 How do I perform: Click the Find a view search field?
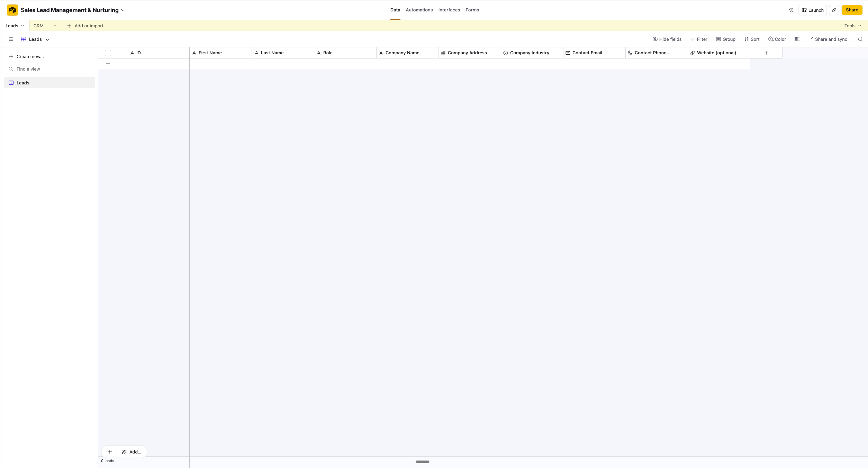[x=28, y=69]
